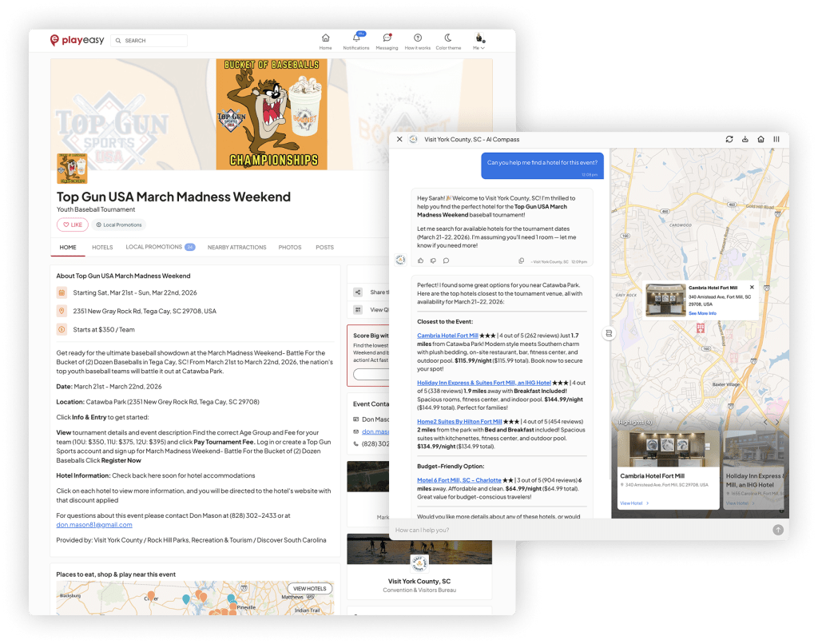Expand the Me profile dropdown
Image resolution: width=818 pixels, height=644 pixels.
click(x=479, y=42)
